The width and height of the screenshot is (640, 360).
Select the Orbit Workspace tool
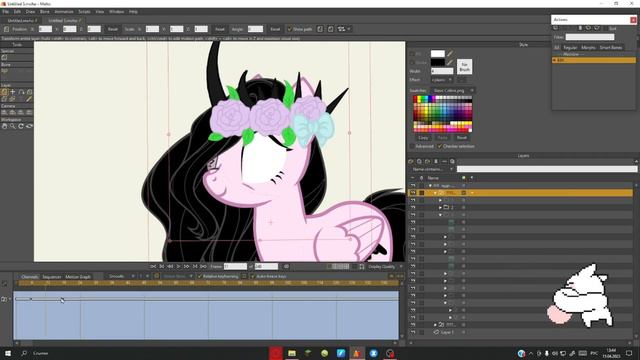(29, 126)
